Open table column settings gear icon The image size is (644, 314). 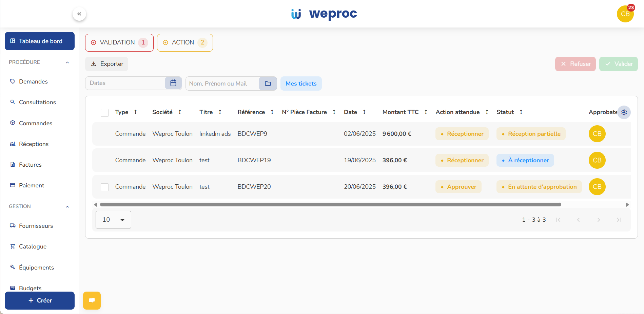pyautogui.click(x=624, y=112)
